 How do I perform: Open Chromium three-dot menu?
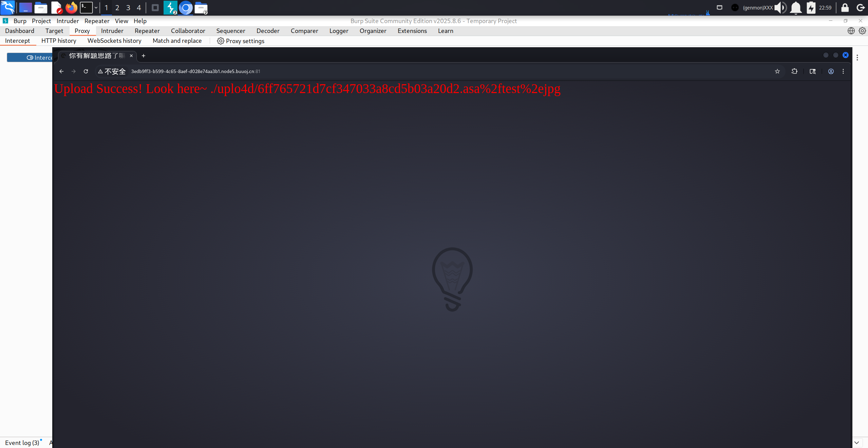pos(843,71)
